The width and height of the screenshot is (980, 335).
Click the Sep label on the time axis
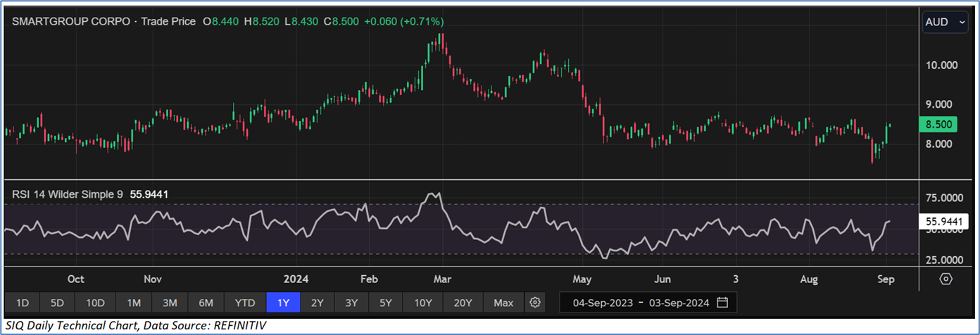click(x=886, y=279)
